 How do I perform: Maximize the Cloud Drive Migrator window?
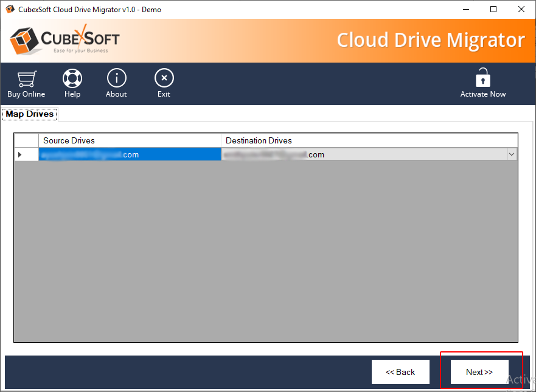(x=493, y=9)
